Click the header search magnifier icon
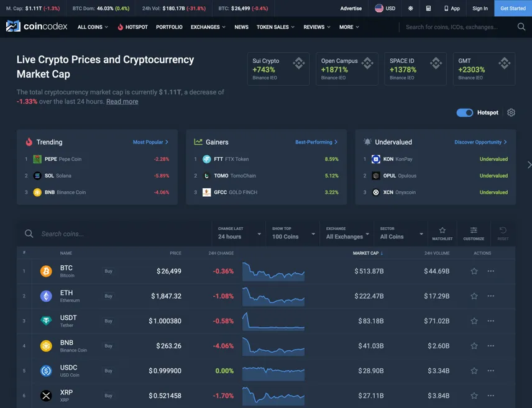The width and height of the screenshot is (532, 408). tap(521, 27)
